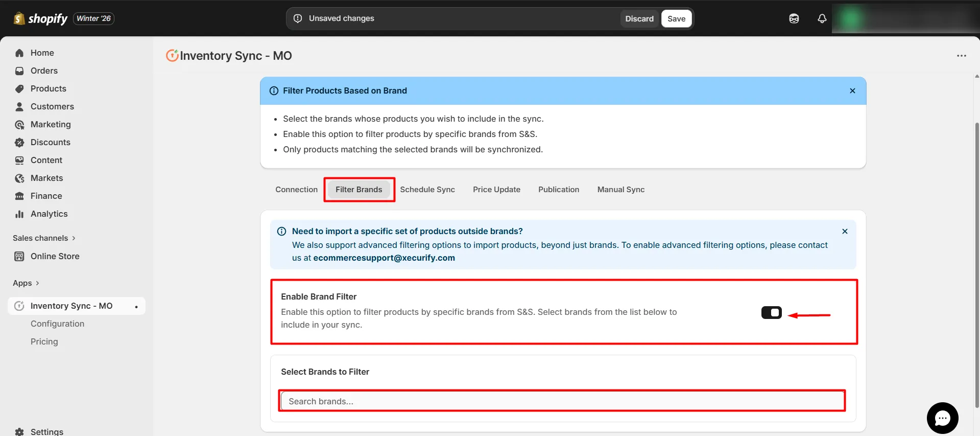Expand the Apps section

(x=26, y=283)
